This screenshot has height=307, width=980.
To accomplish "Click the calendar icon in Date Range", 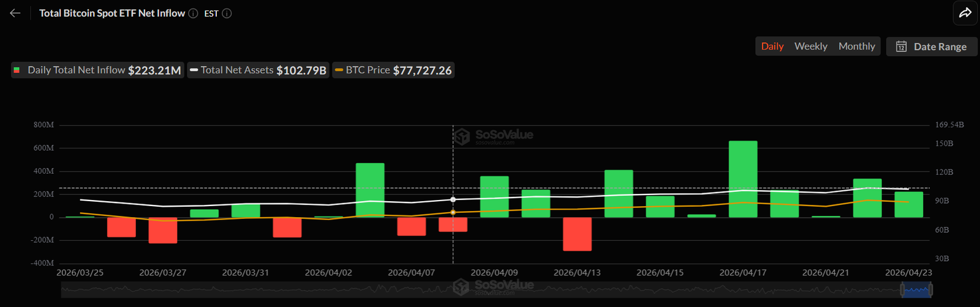I will tap(901, 46).
